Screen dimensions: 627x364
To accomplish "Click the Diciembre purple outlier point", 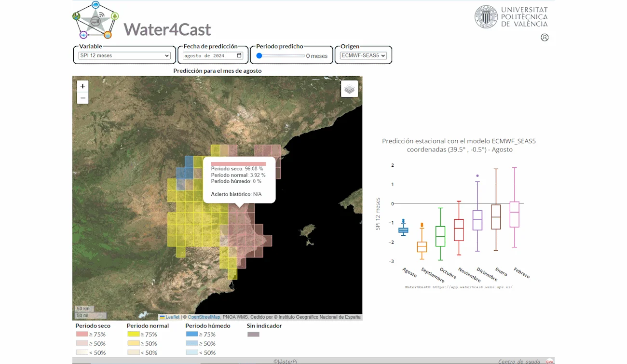I will [477, 176].
